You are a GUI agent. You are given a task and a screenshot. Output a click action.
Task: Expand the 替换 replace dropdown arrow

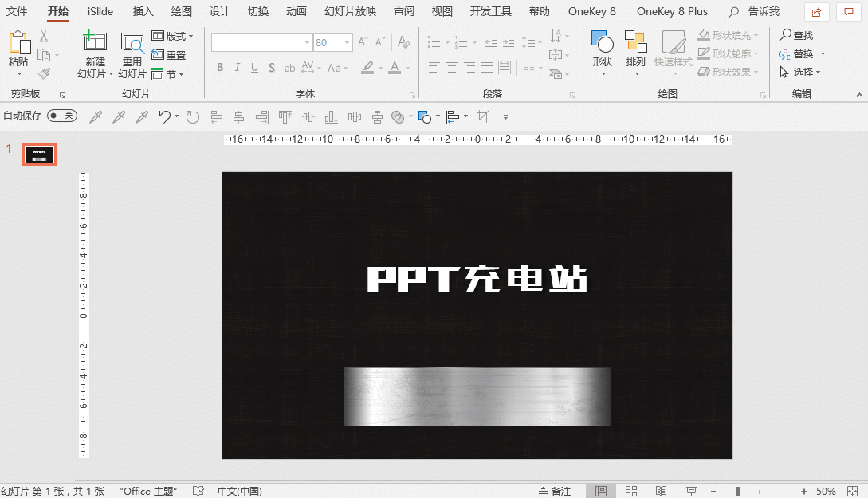pos(823,53)
